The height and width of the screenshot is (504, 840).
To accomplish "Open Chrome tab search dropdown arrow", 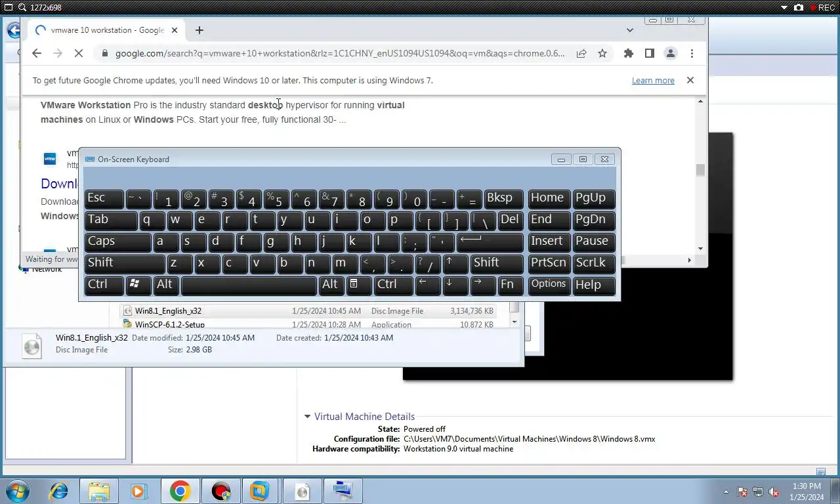I will 630,30.
